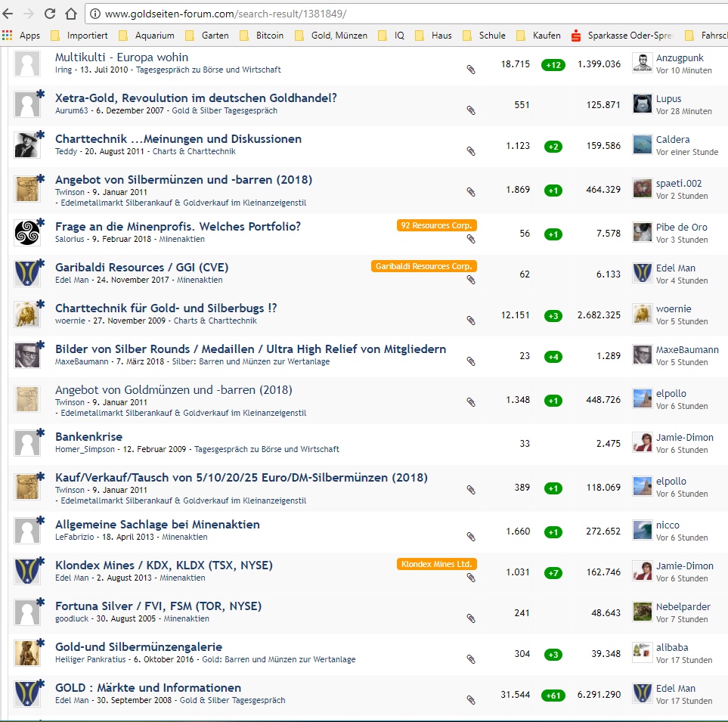The width and height of the screenshot is (728, 722).
Task: Open the Importiert bookmark folder
Action: (79, 36)
